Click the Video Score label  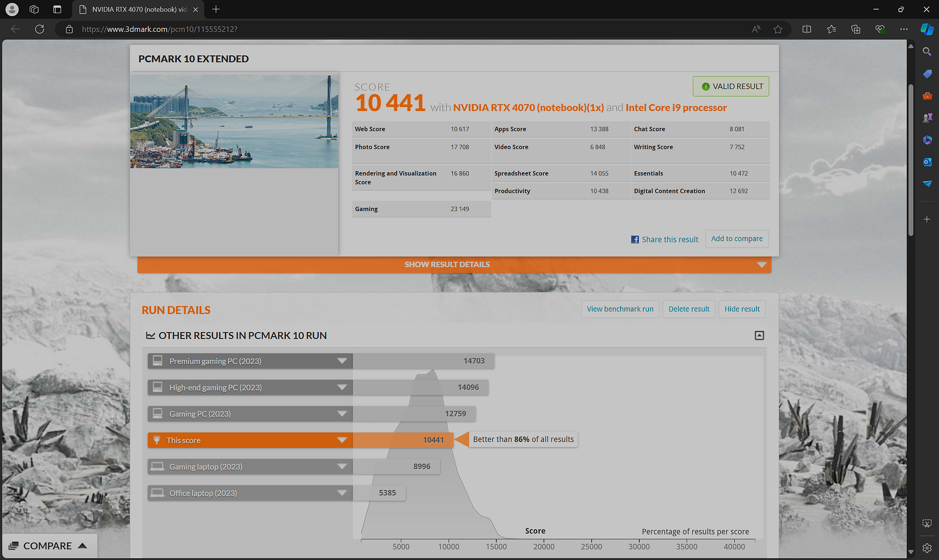pos(511,147)
